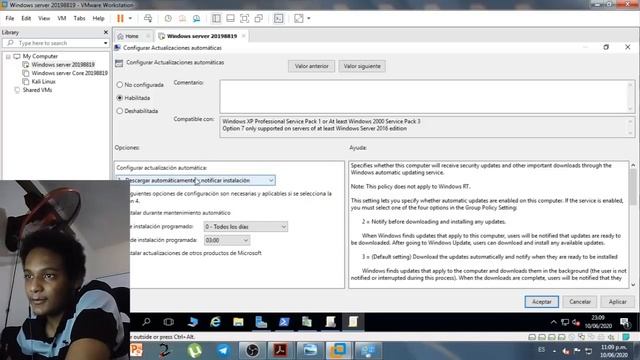Click the Ayuda scrollbar up arrow
This screenshot has width=640, height=360.
point(633,165)
